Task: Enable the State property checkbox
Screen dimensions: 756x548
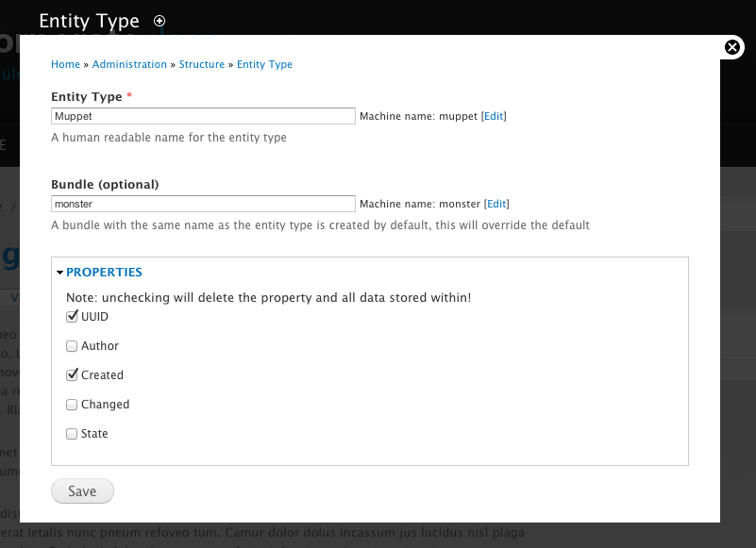Action: tap(72, 434)
